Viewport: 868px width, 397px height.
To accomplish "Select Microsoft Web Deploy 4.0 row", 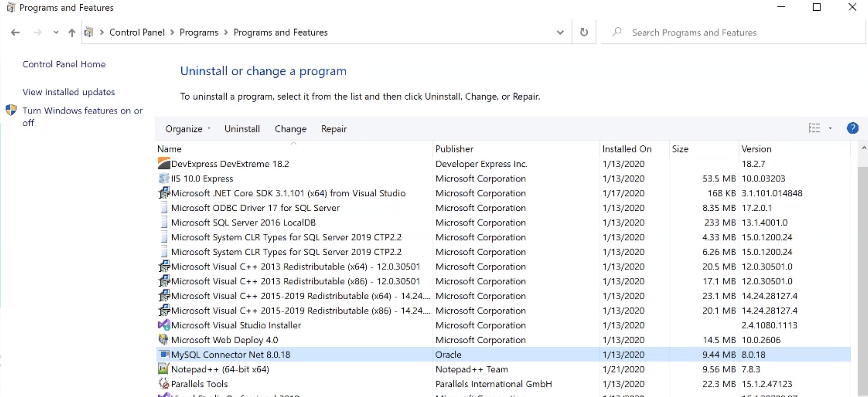I will (224, 340).
